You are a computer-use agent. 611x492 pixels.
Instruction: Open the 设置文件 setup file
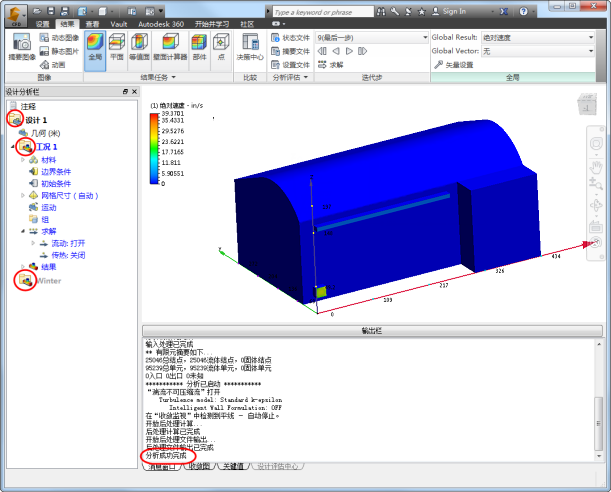point(290,65)
